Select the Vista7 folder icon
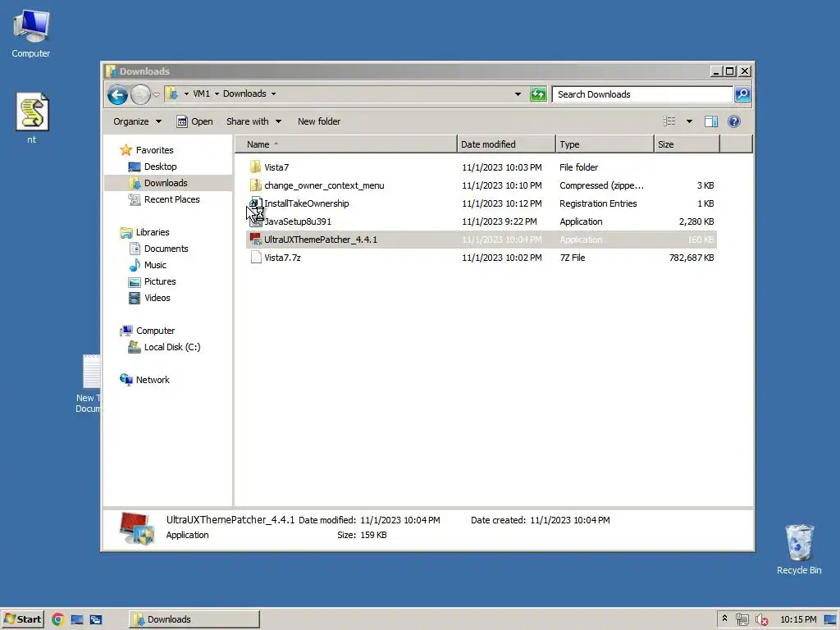This screenshot has width=840, height=630. coord(256,167)
